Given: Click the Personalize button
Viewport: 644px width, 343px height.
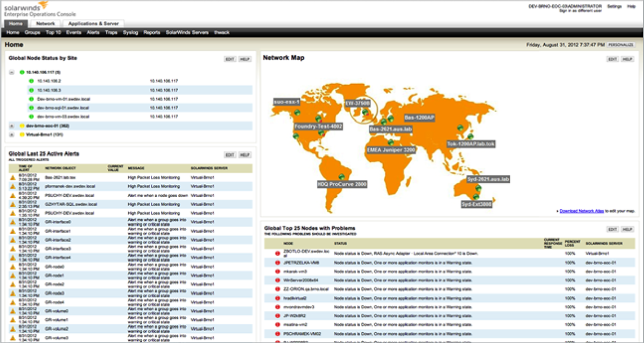Looking at the screenshot, I should (x=621, y=46).
